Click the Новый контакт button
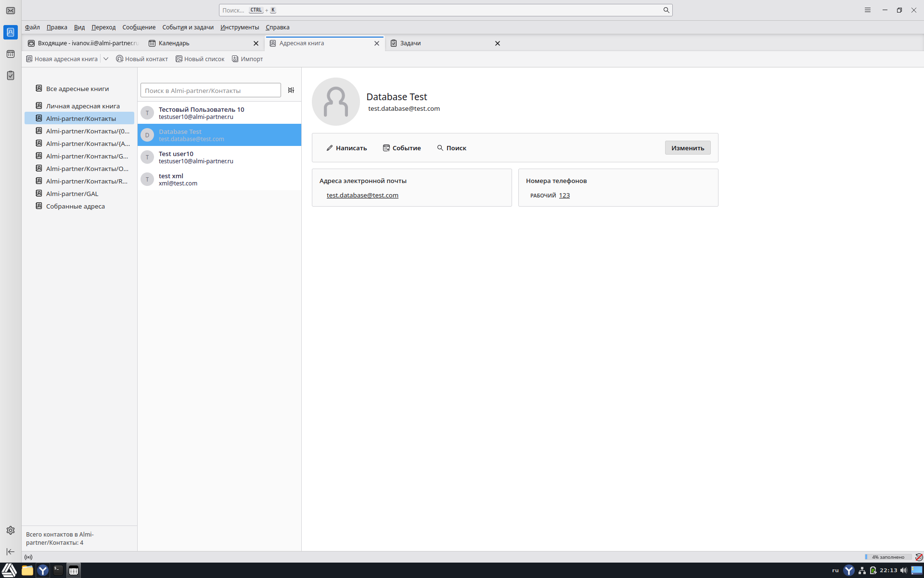Screen dimensions: 924x578 click(x=142, y=59)
